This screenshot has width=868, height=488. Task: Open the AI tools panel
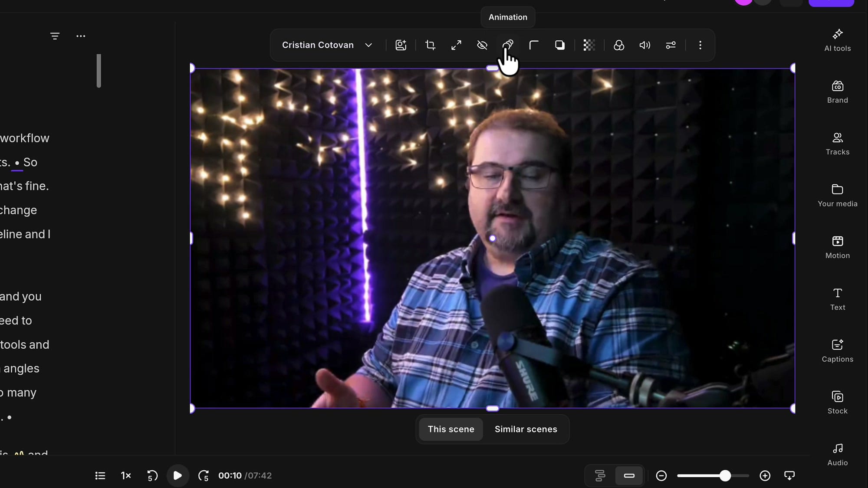(837, 40)
